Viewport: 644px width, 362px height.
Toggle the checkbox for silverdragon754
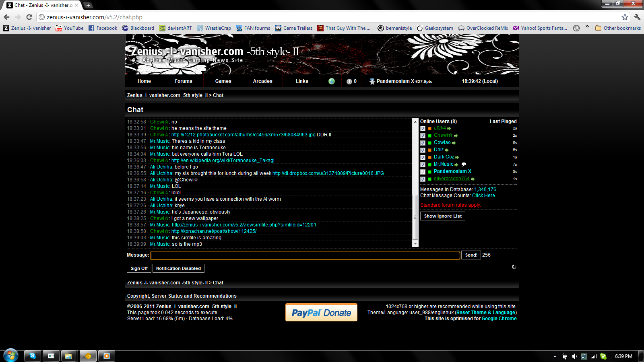423,179
